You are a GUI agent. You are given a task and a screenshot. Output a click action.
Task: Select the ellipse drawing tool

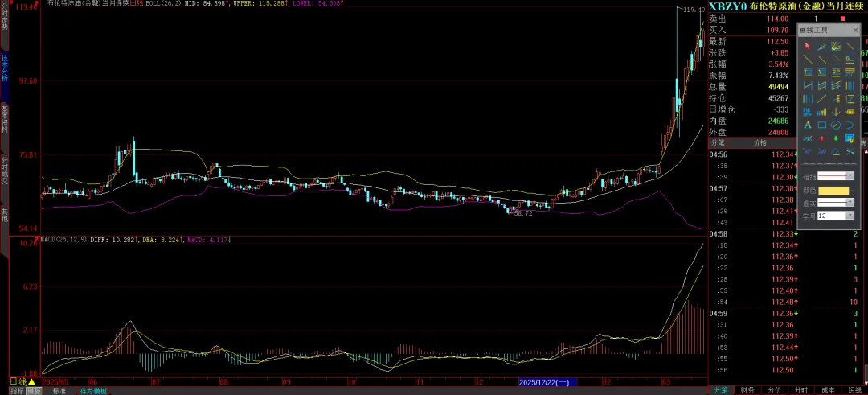(836, 125)
